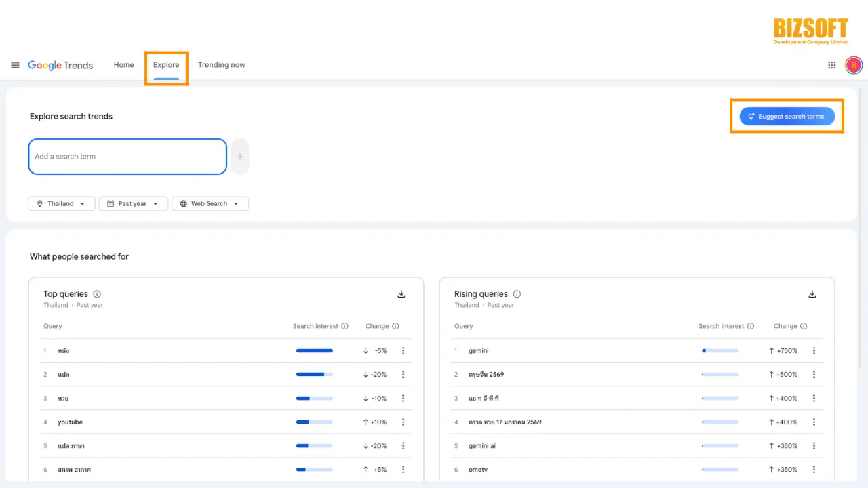Click the Suggest search terms button
This screenshot has height=488, width=868.
tap(786, 116)
